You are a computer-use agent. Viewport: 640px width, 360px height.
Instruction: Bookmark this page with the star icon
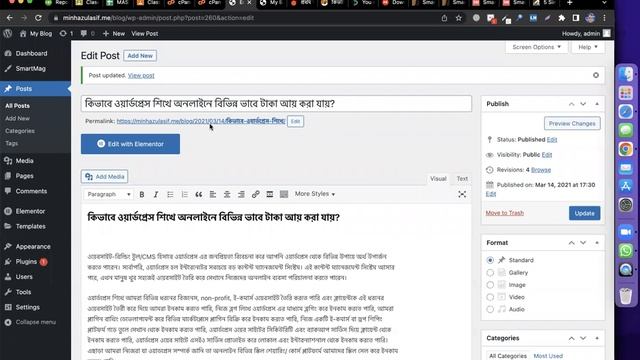459,18
